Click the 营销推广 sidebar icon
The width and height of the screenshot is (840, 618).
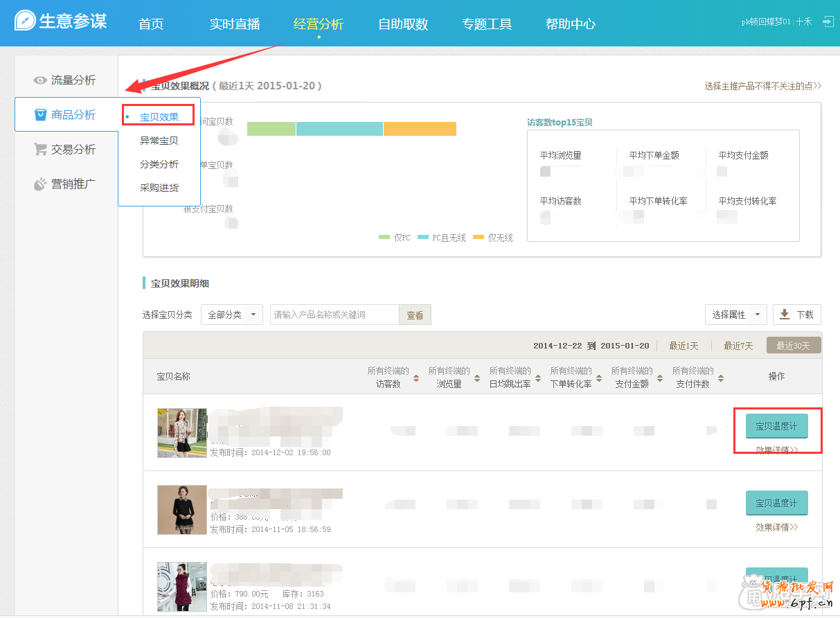(x=40, y=184)
